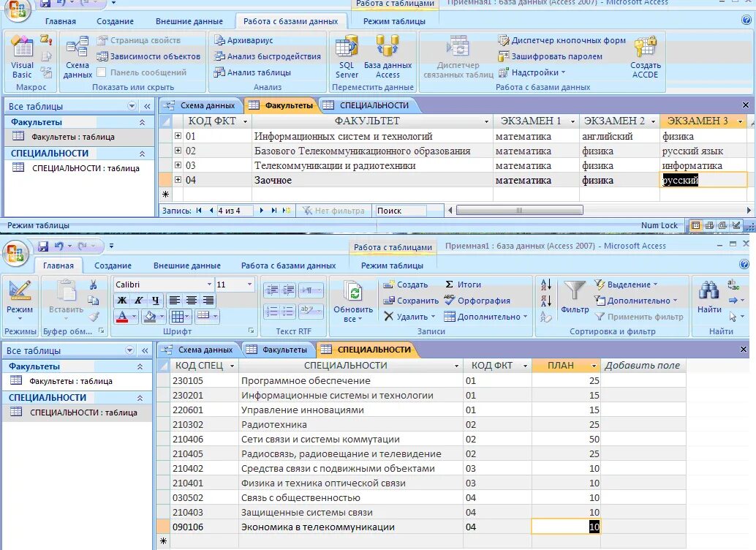Select row 090106 via row selector
Viewport: 756px width, 550px height.
coord(164,527)
